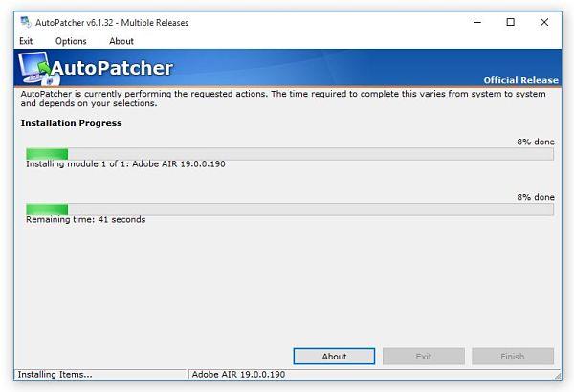Click the 'Adobe AIR 19.0.0.190' status bar entry
The image size is (574, 392).
pos(238,375)
